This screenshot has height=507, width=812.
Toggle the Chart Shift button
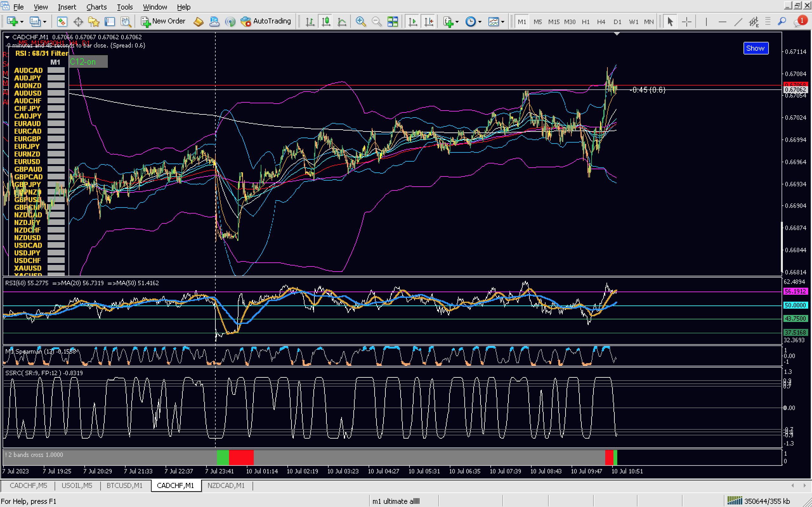429,22
